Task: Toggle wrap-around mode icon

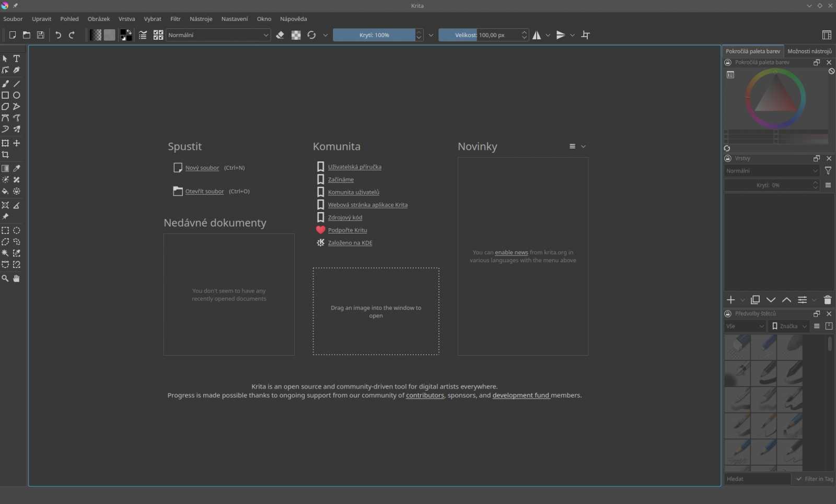Action: [586, 35]
